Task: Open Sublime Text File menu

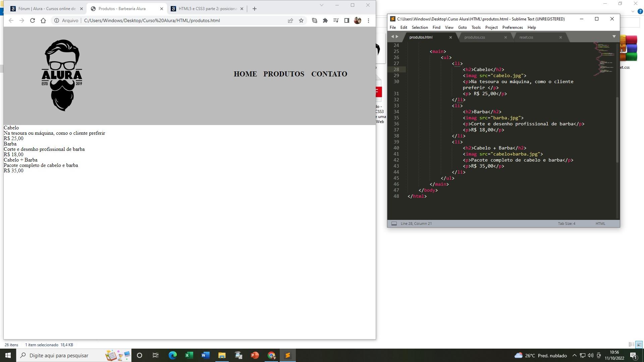Action: pyautogui.click(x=393, y=27)
